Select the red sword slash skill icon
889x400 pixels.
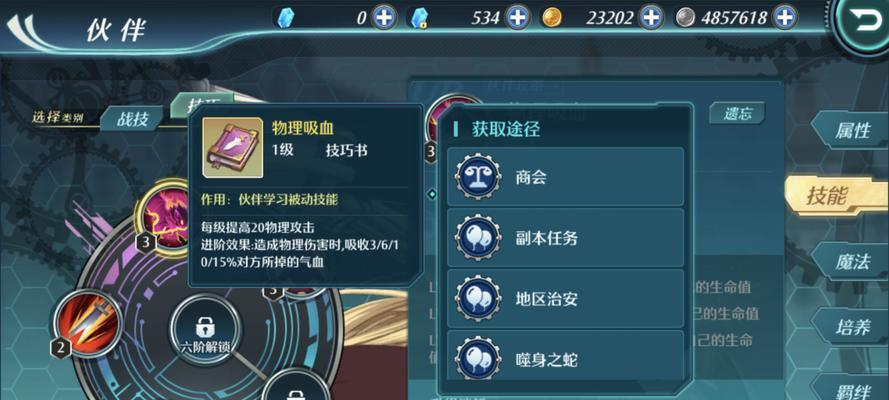[86, 326]
